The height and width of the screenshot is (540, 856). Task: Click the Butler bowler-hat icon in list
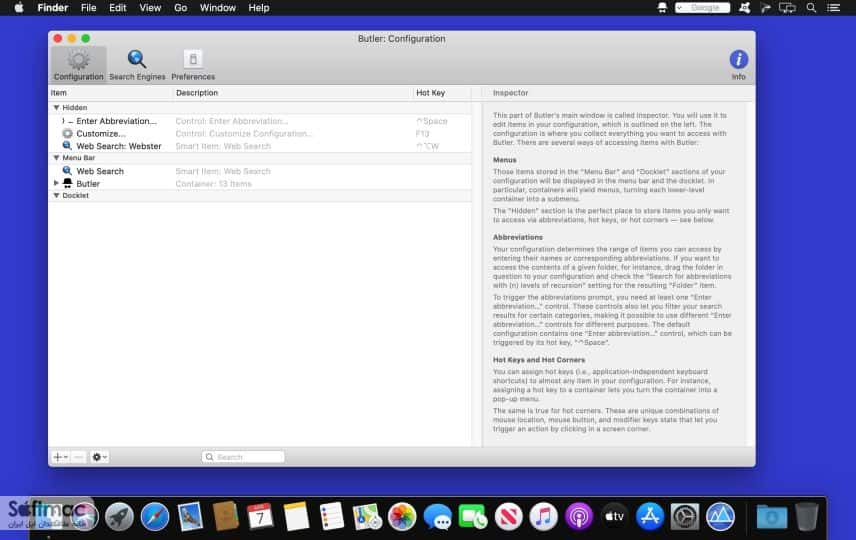tap(67, 183)
